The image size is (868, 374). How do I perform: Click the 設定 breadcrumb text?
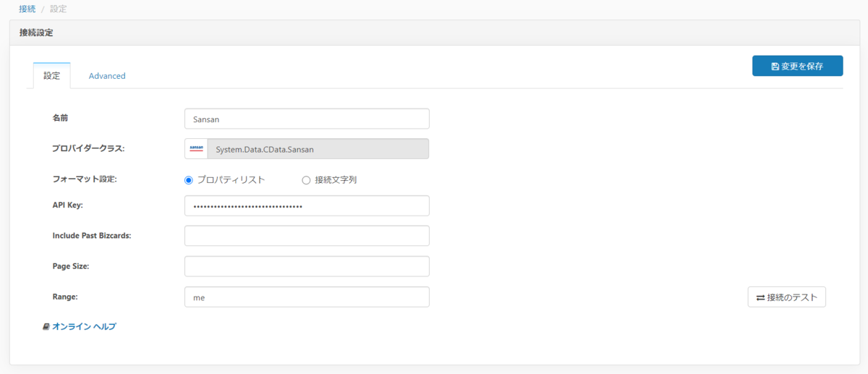(x=58, y=9)
